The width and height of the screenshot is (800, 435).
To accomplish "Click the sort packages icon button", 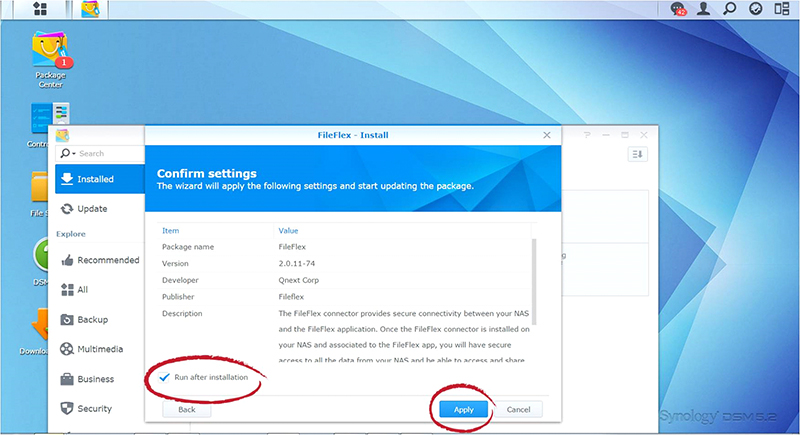I will point(637,154).
